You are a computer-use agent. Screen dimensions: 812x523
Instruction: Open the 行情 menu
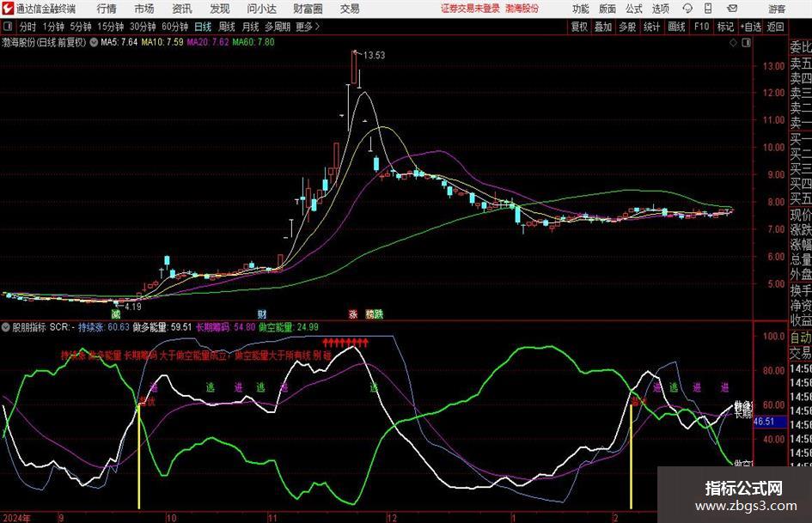tap(107, 9)
